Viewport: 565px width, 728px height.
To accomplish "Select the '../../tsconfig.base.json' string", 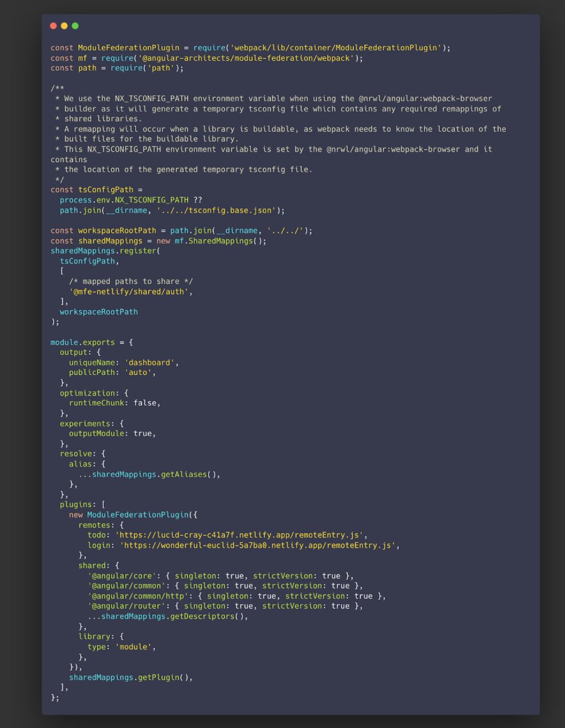I will click(217, 211).
